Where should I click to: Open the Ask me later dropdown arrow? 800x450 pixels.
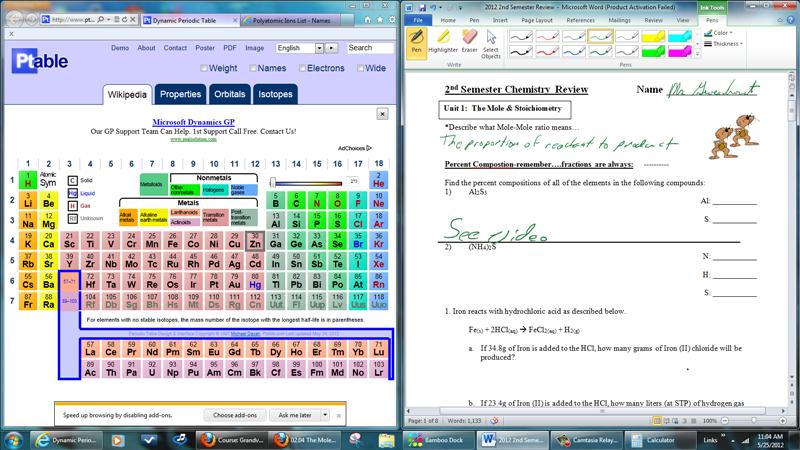tap(325, 415)
